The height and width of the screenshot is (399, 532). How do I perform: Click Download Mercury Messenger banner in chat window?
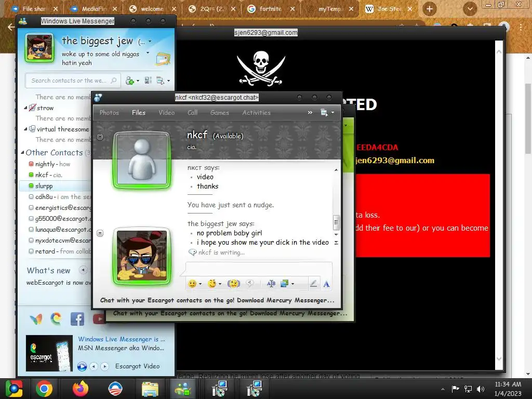(x=217, y=300)
